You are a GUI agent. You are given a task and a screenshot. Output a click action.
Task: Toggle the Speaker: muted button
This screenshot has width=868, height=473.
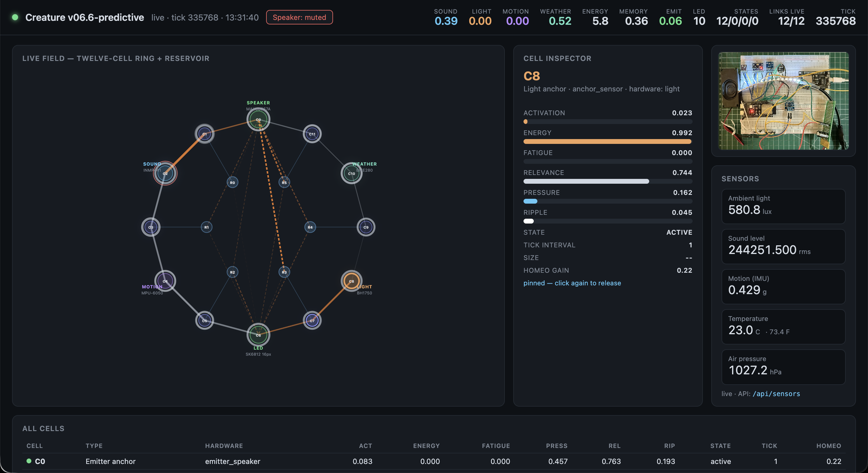pos(299,17)
